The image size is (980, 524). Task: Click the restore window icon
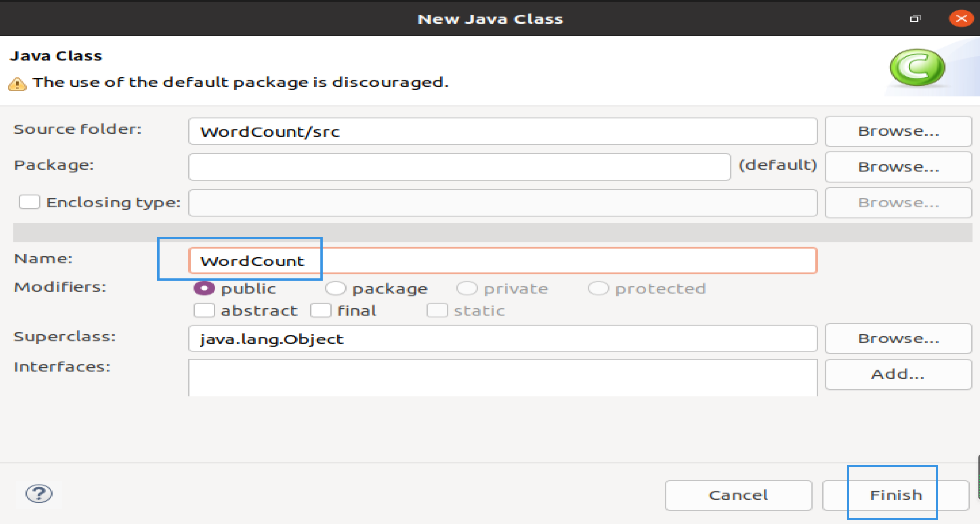click(x=915, y=18)
